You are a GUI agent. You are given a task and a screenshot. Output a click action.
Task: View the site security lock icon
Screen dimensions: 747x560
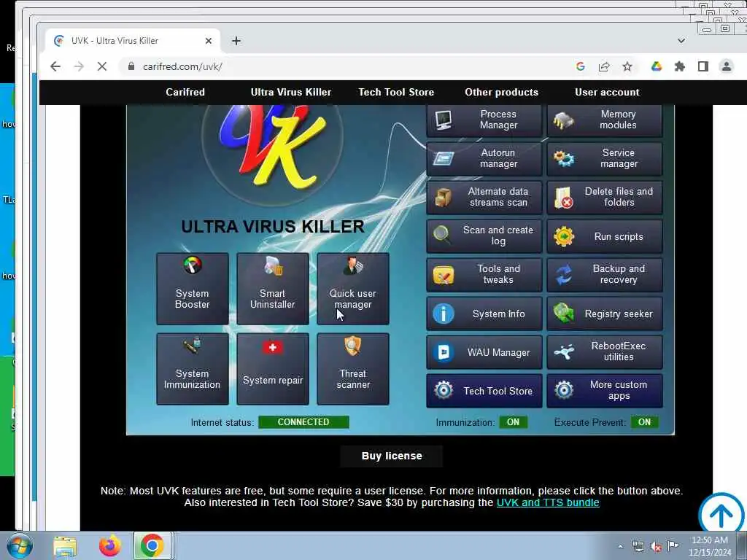coord(131,66)
